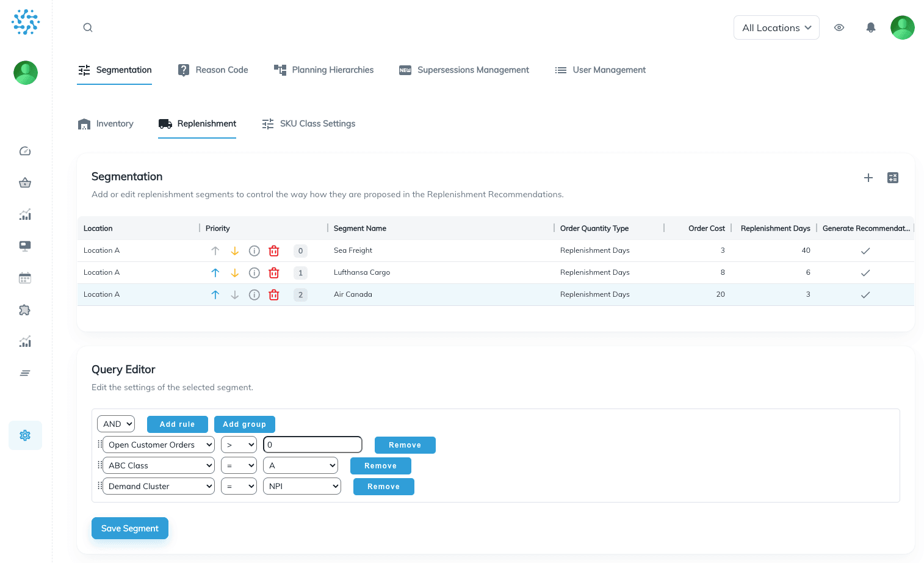Screen dimensions: 924x563
Task: Open the puzzle-piece integrations icon
Action: click(25, 310)
